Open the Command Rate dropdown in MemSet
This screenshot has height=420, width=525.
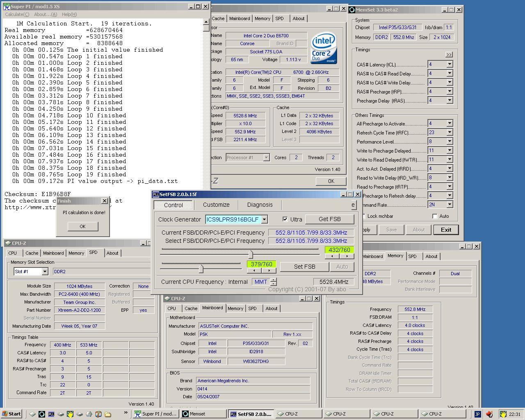(450, 205)
